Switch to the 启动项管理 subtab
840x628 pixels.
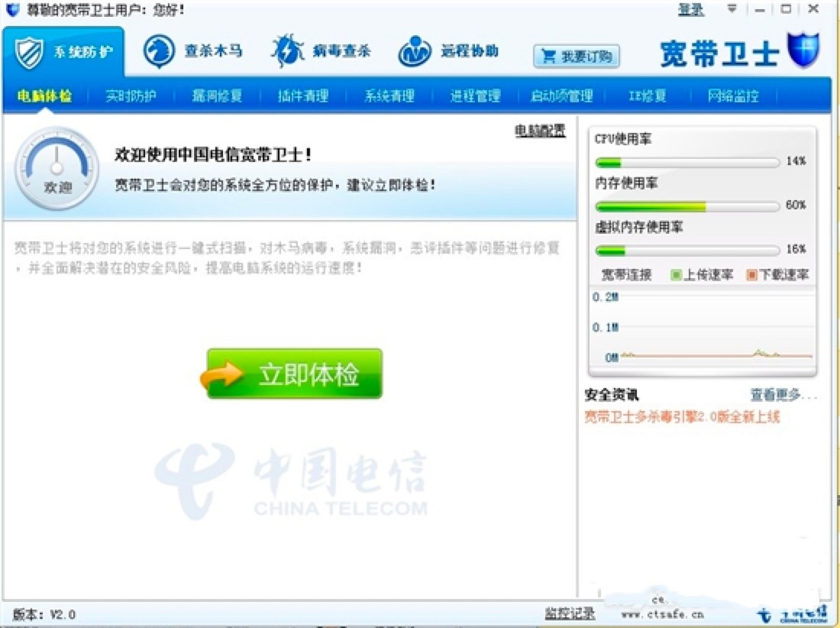pos(561,96)
